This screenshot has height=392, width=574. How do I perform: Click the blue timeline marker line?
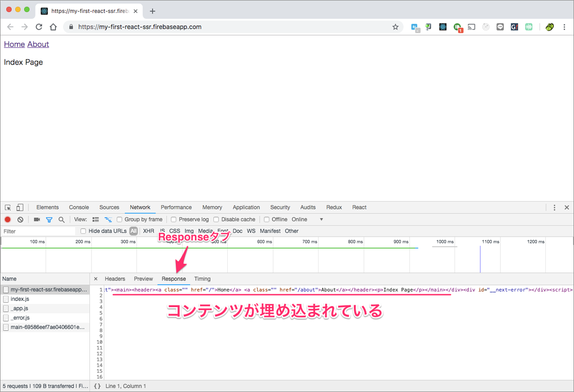[x=480, y=259]
